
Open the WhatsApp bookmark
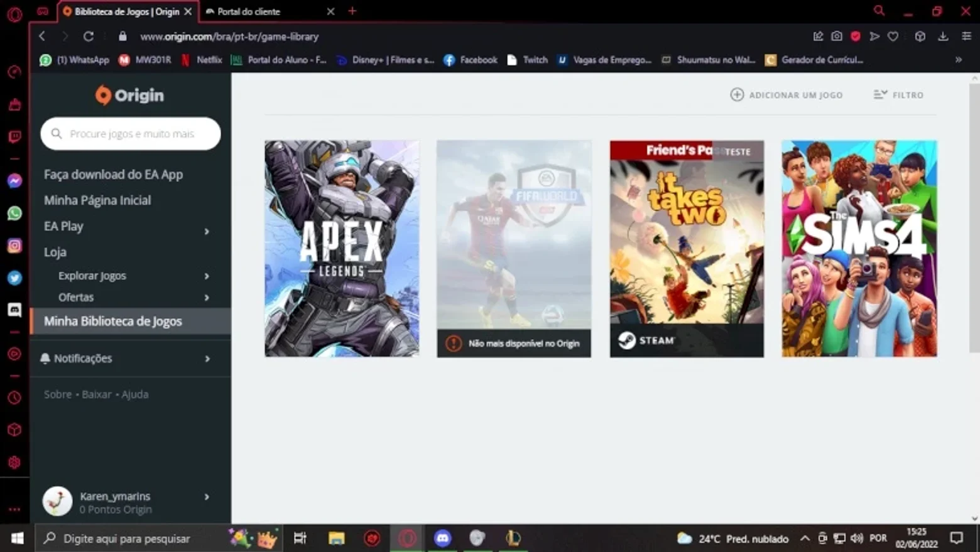(x=75, y=60)
